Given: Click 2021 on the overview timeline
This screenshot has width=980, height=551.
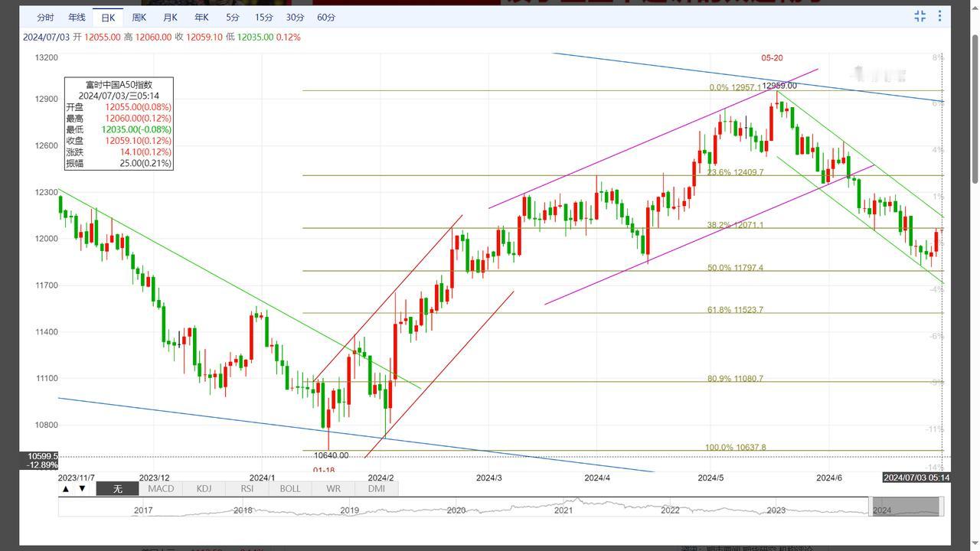Looking at the screenshot, I should [x=563, y=510].
